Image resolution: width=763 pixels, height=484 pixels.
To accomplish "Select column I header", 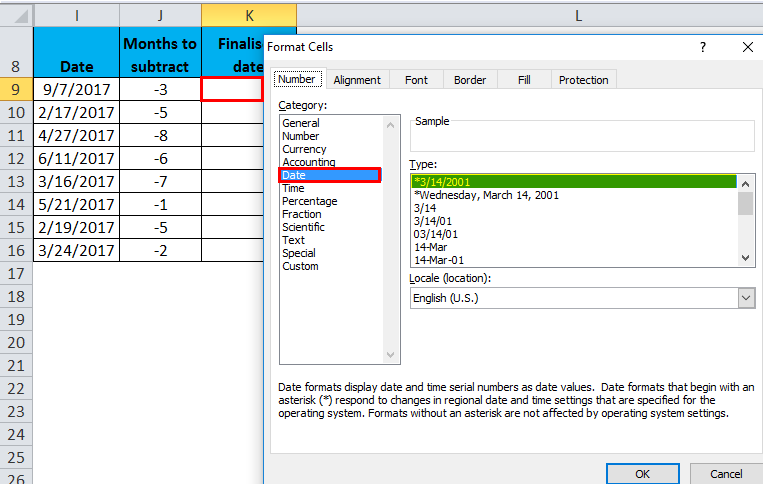I will [76, 16].
